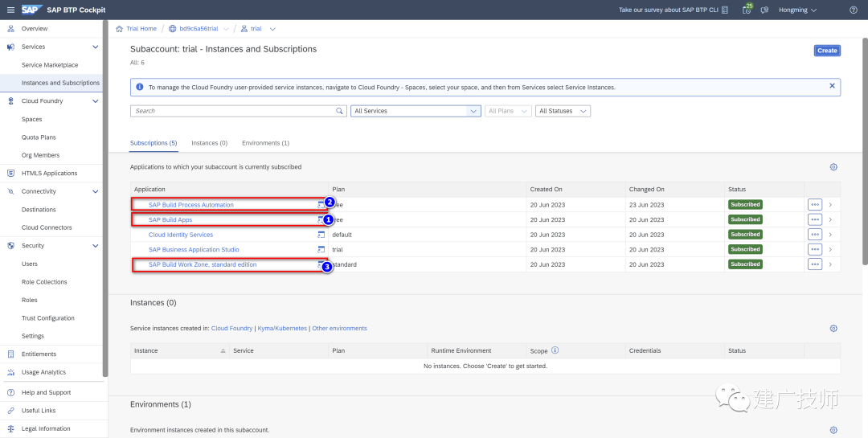Click the Kyma/Kubernetes link

282,329
